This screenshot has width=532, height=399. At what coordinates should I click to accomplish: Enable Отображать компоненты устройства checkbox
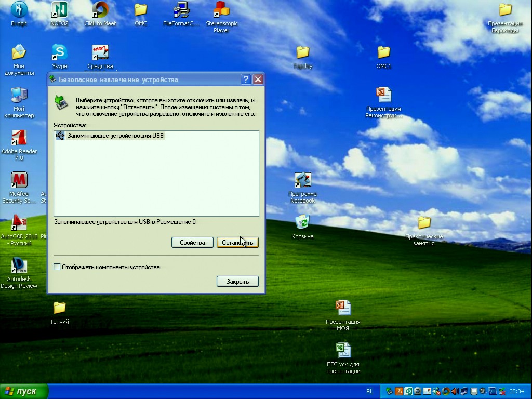point(57,267)
